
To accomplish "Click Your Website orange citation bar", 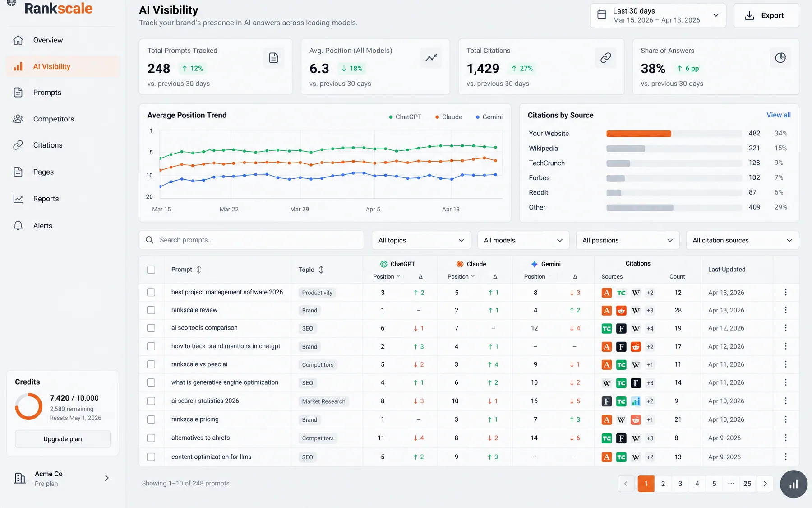I will pos(638,134).
